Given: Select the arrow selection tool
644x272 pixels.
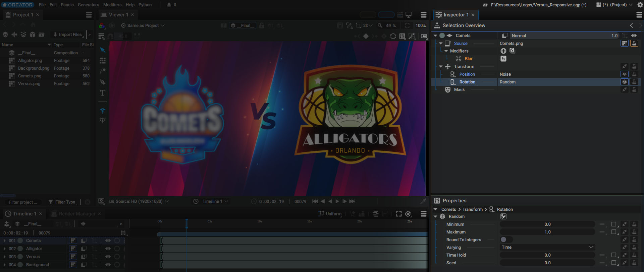Looking at the screenshot, I should (103, 50).
